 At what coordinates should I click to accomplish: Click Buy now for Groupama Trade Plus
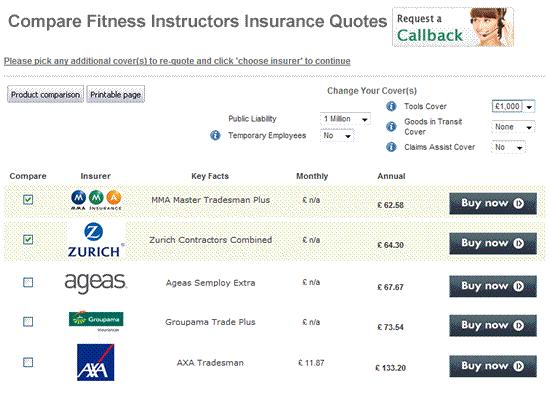493,325
